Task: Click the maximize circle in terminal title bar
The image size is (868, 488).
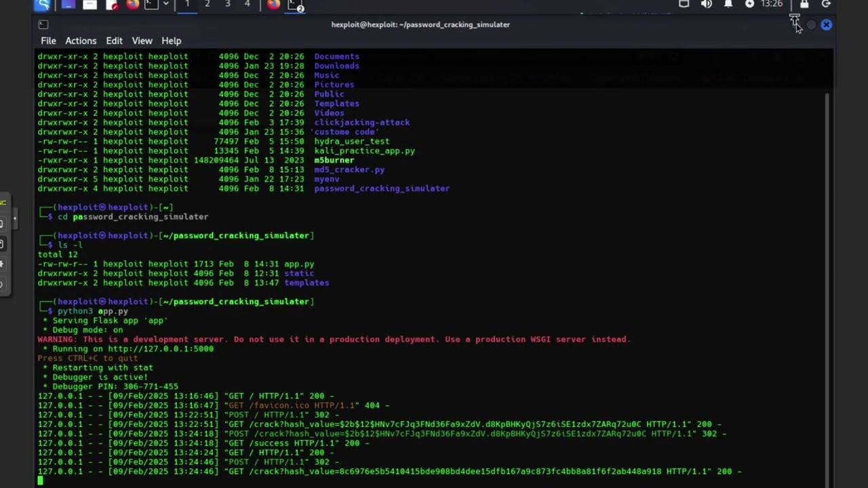Action: 811,24
